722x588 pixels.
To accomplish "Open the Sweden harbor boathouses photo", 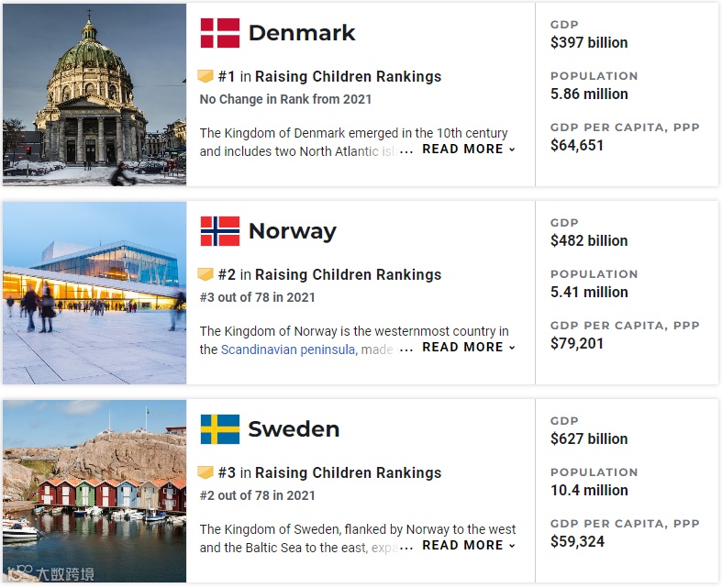I will [x=94, y=491].
